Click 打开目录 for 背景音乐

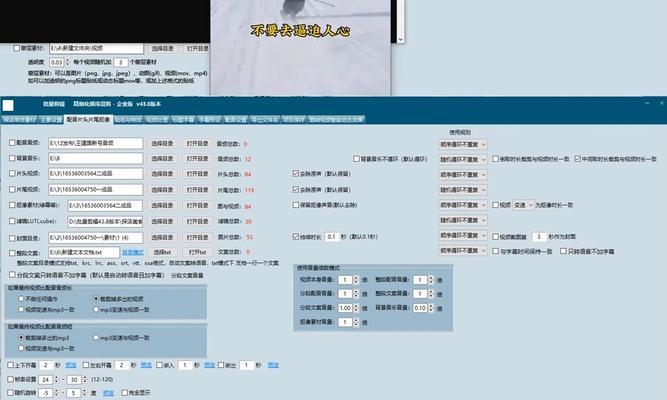(x=197, y=159)
